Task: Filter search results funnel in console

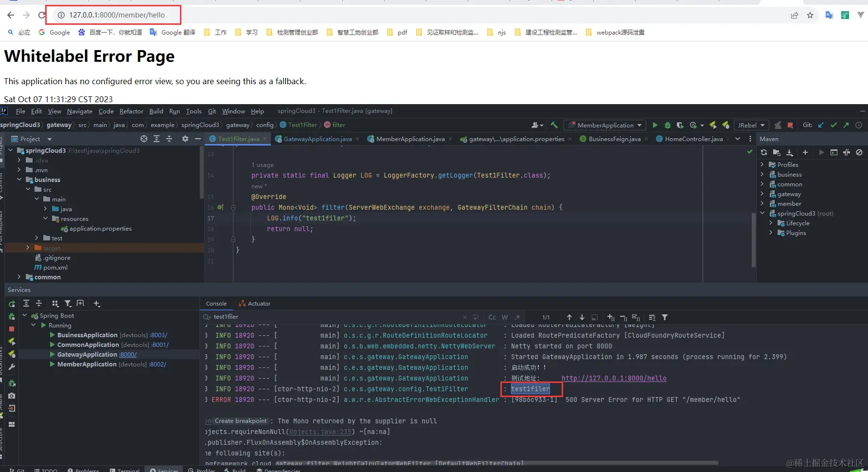Action: click(665, 317)
